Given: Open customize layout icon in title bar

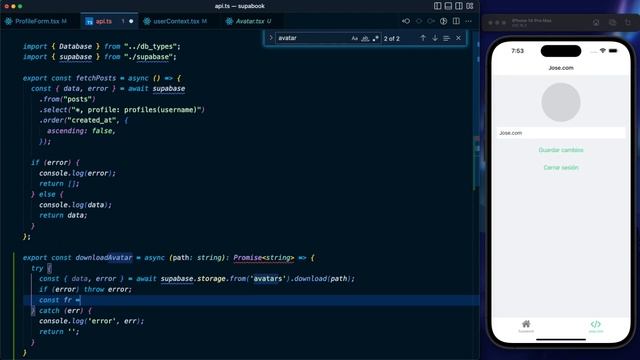Looking at the screenshot, I should click(470, 6).
